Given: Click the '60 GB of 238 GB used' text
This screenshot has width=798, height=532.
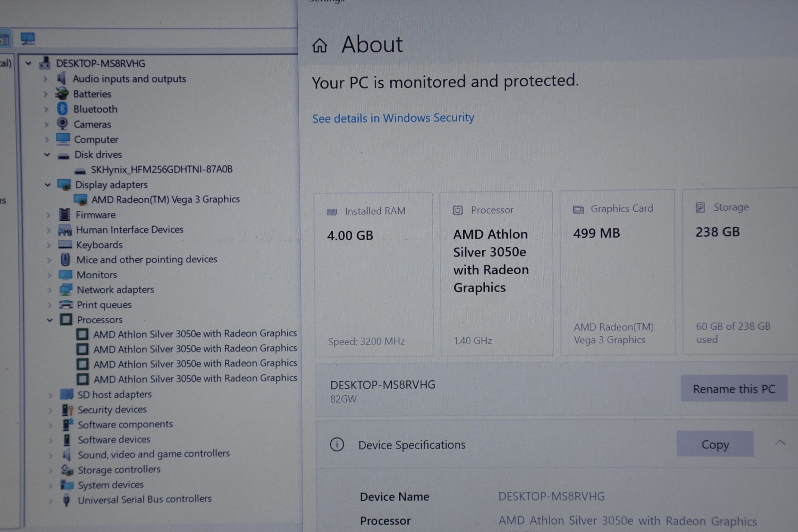Looking at the screenshot, I should 733,333.
